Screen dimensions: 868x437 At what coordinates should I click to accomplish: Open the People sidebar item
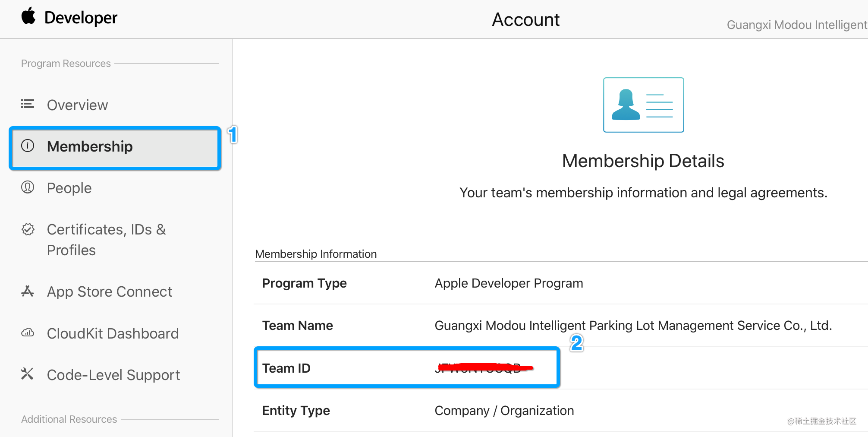tap(69, 188)
